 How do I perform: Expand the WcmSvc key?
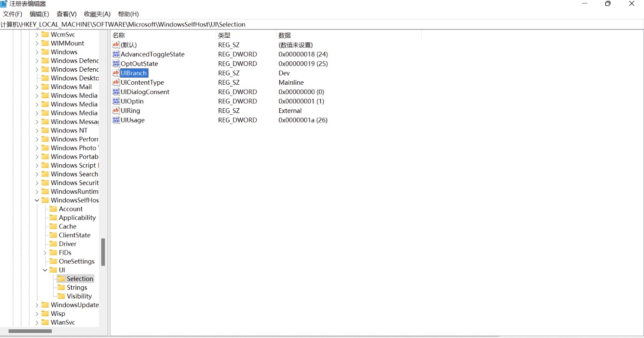(x=37, y=35)
